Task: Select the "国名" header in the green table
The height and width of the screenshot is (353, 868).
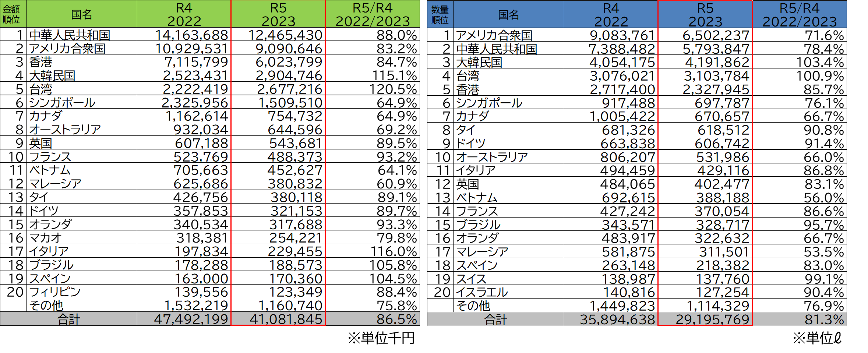Action: (x=82, y=14)
